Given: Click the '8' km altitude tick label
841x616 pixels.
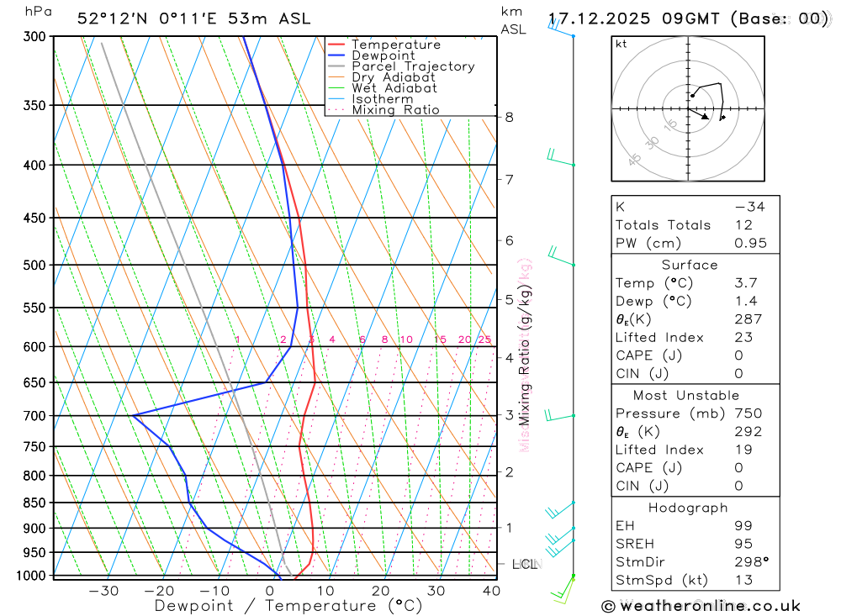Looking at the screenshot, I should click(x=509, y=118).
